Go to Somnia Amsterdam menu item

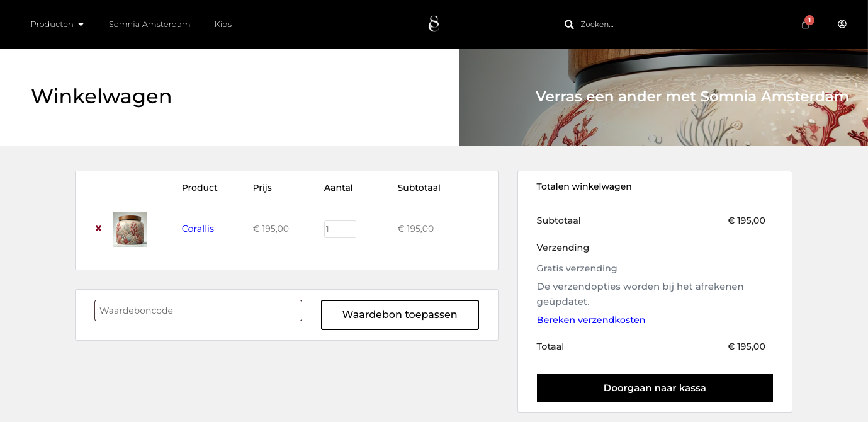[149, 24]
